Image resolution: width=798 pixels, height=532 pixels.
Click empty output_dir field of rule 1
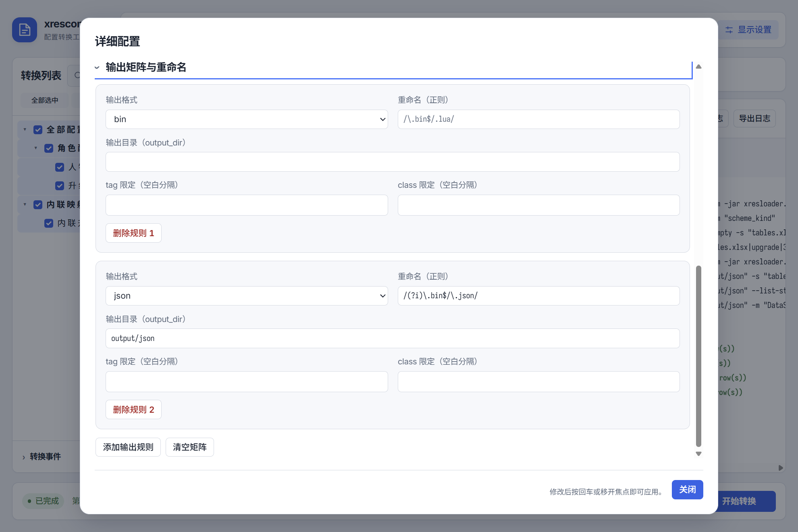pyautogui.click(x=393, y=162)
